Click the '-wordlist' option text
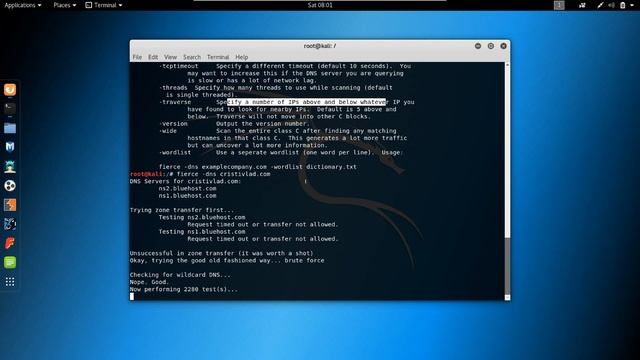The height and width of the screenshot is (360, 640). click(x=175, y=153)
